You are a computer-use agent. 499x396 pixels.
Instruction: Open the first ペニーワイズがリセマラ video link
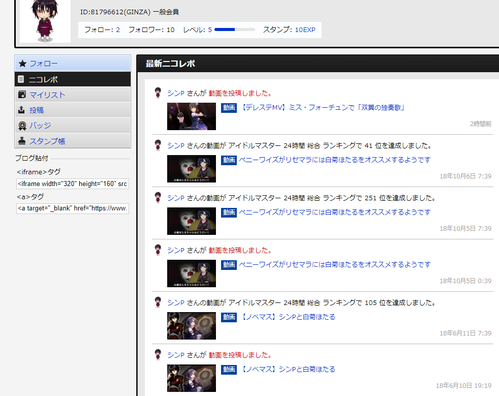334,160
